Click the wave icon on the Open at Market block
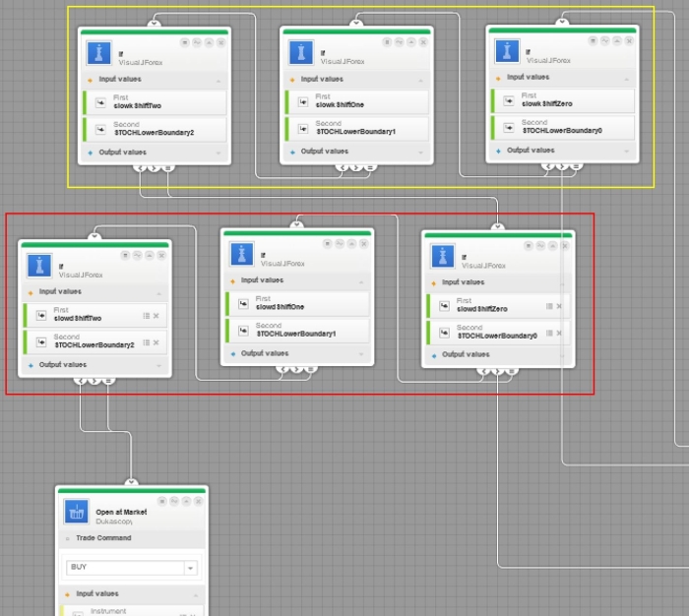This screenshot has height=616, width=689. click(x=174, y=501)
